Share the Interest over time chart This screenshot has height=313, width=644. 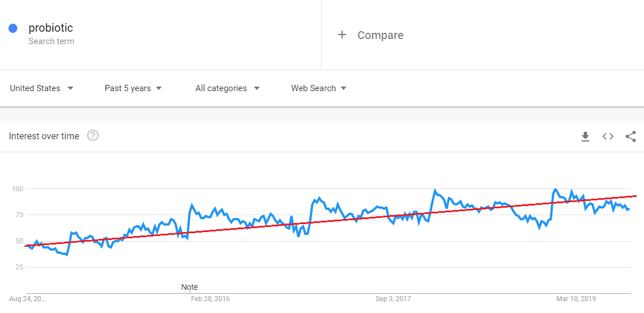(x=630, y=136)
